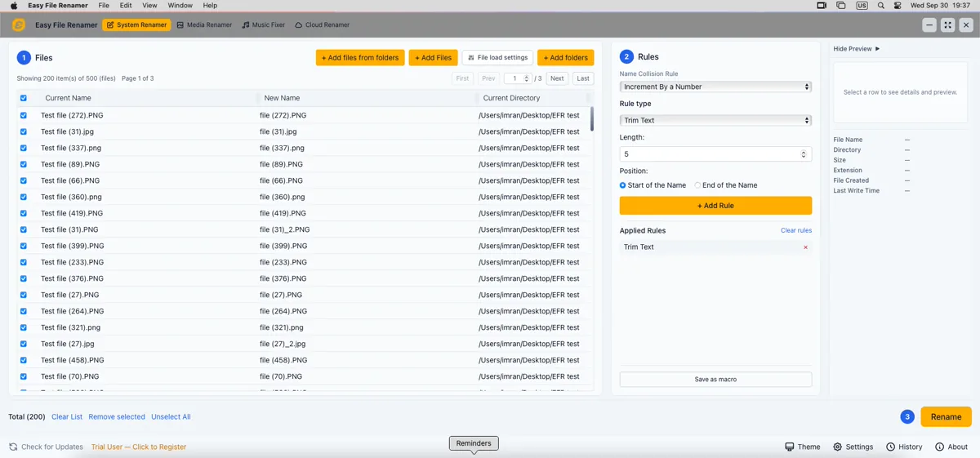This screenshot has height=458, width=980.
Task: Check for Updates via the refresh icon
Action: (x=13, y=447)
